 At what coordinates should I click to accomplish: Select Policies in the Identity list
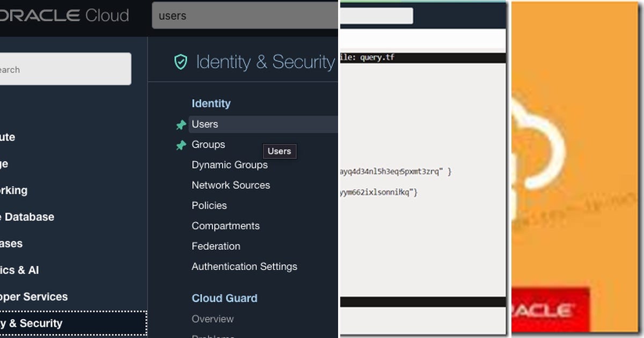tap(209, 205)
